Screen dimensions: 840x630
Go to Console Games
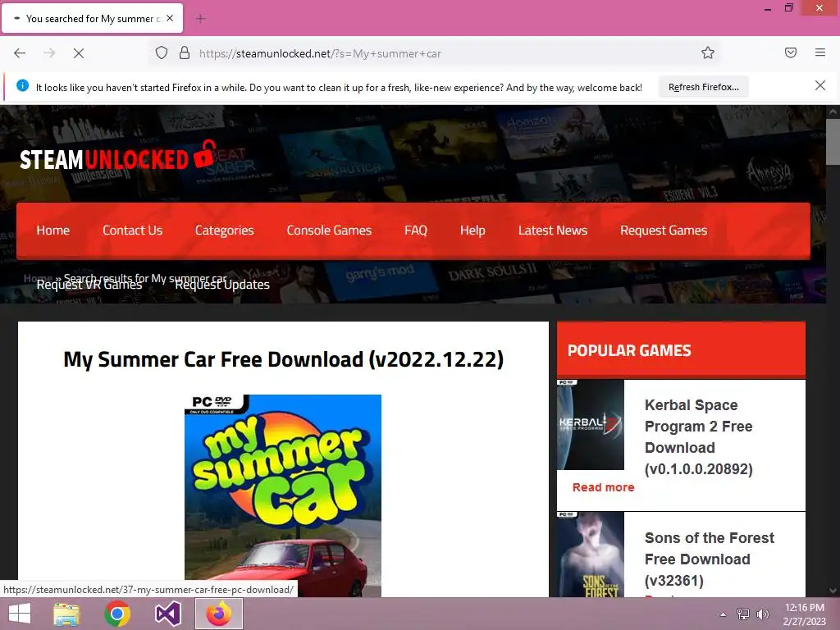(x=329, y=231)
